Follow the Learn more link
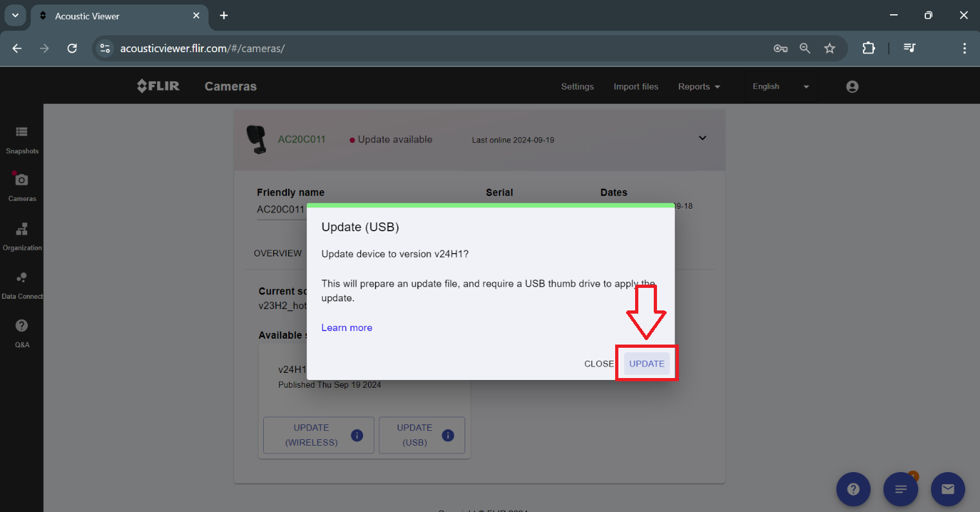 [x=347, y=328]
